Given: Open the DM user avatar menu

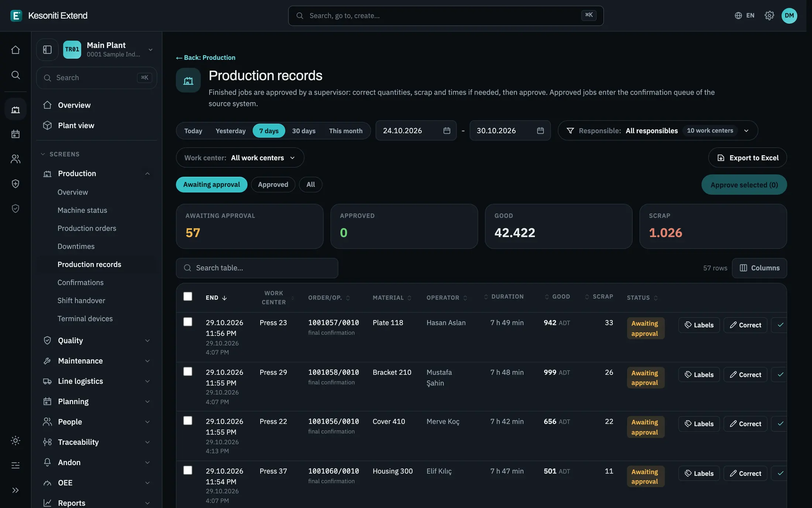Looking at the screenshot, I should (x=789, y=16).
